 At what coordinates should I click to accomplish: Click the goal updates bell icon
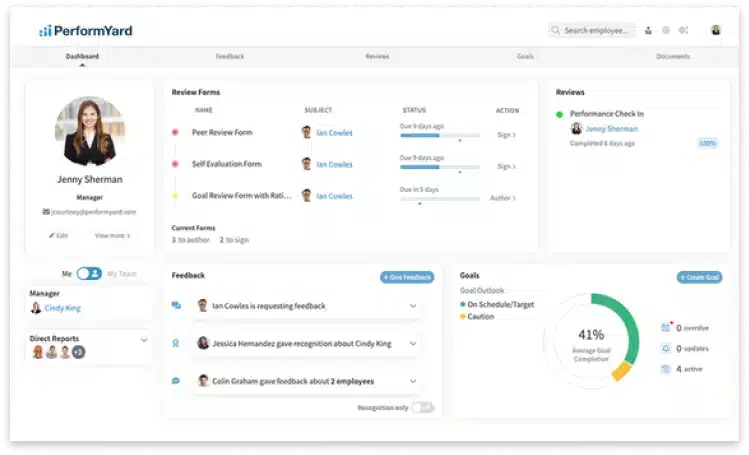(666, 348)
